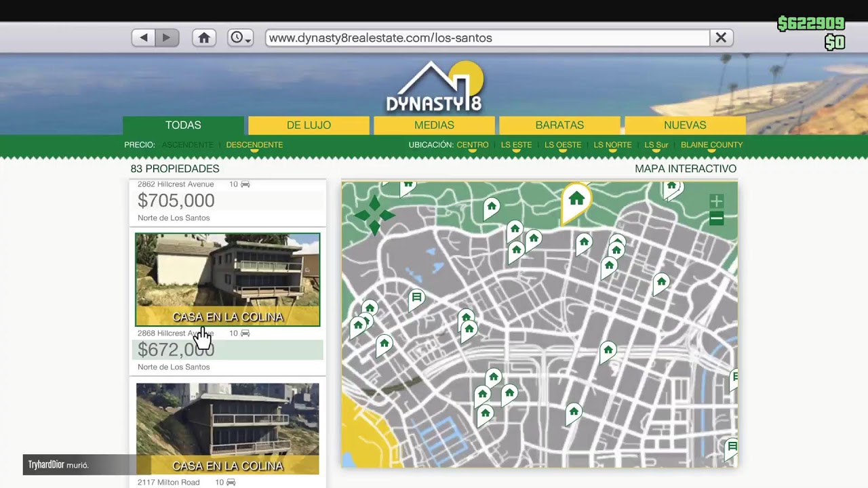Click the 2862 Hillcrest Avenue address

(x=176, y=184)
